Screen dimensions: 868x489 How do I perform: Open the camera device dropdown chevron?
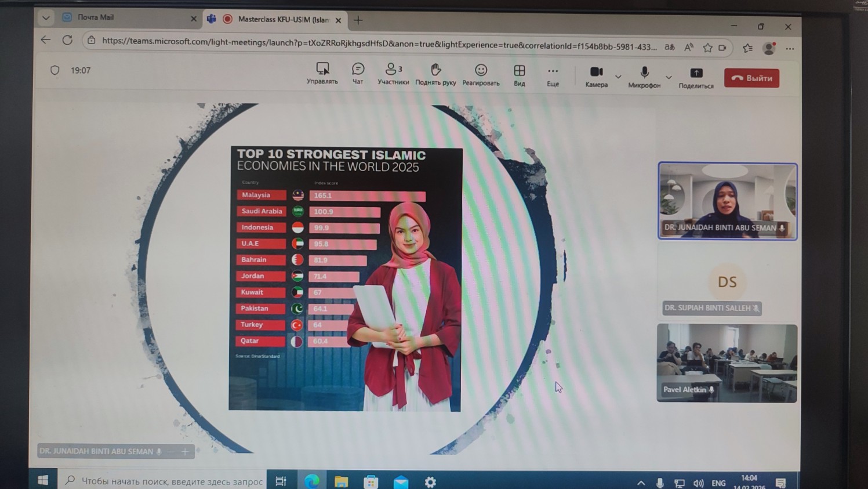coord(618,77)
